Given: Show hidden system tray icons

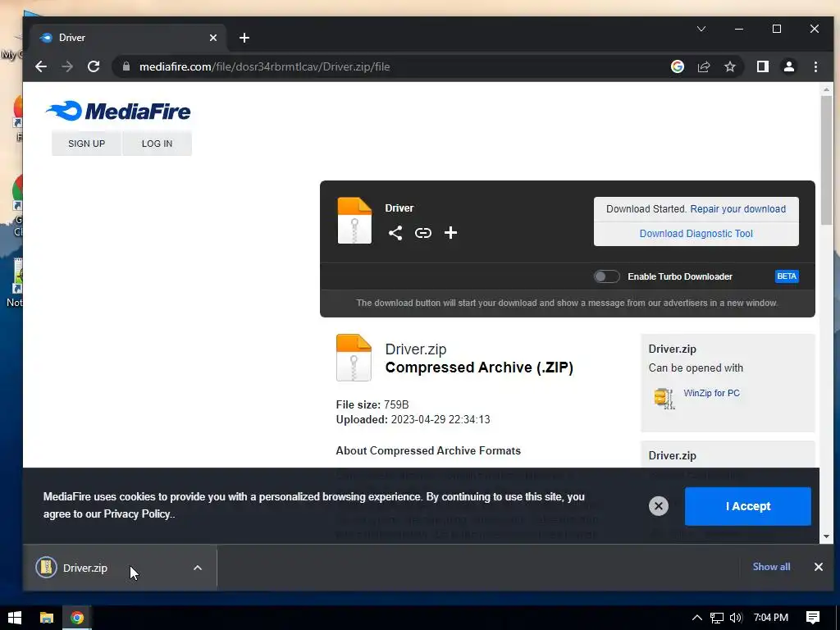Looking at the screenshot, I should coord(696,618).
